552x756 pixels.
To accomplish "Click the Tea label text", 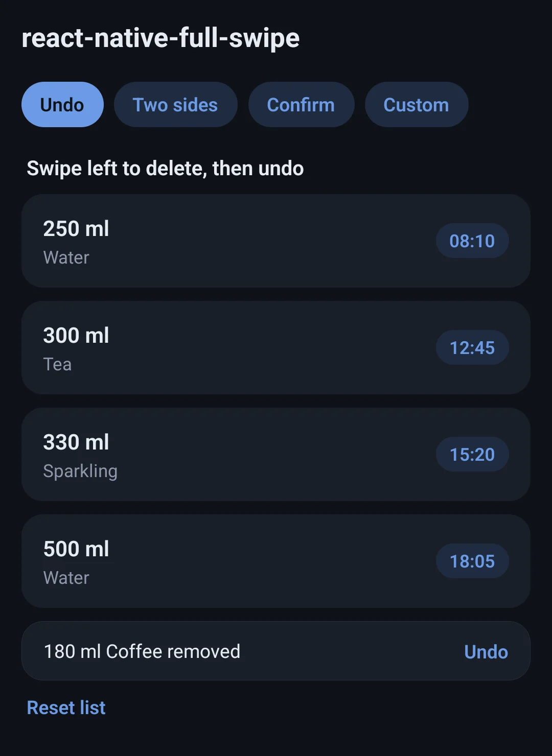I will pyautogui.click(x=57, y=364).
